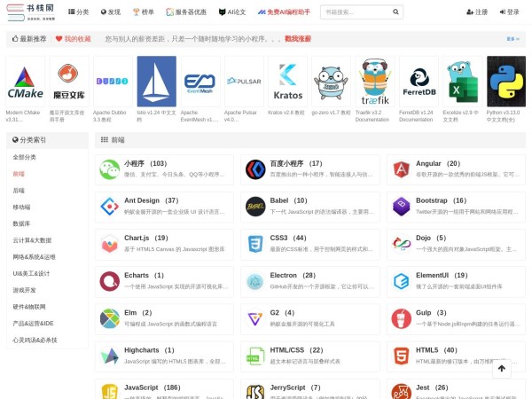Open the 分类 menu in the navbar

pos(79,12)
